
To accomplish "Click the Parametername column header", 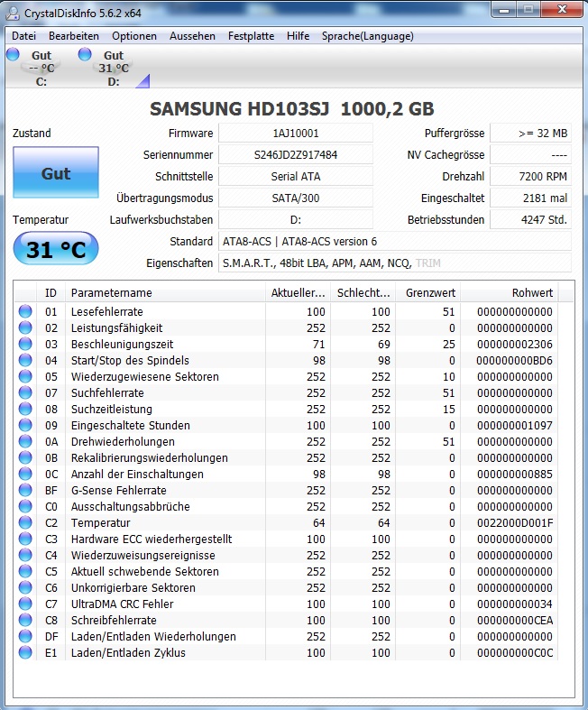I will click(x=165, y=293).
